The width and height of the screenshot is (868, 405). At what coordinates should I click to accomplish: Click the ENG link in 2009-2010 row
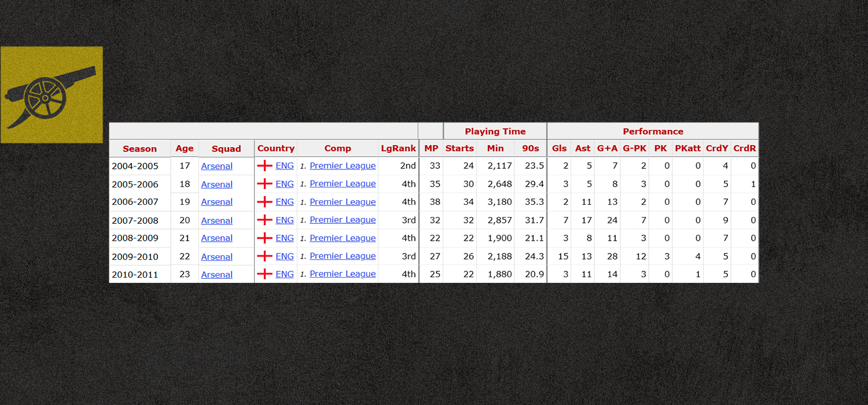tap(285, 256)
